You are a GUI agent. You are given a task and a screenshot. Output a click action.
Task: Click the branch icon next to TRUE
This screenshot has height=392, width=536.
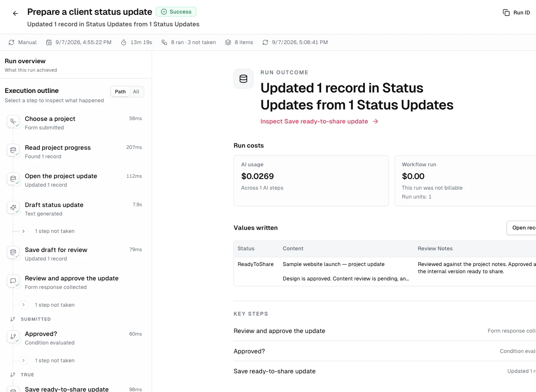coord(13,375)
